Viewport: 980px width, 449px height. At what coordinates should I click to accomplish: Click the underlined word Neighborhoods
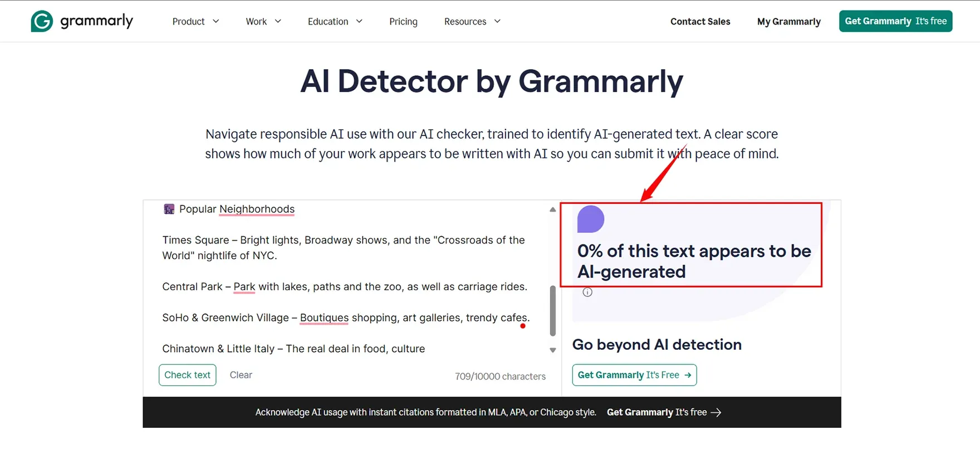pyautogui.click(x=257, y=209)
